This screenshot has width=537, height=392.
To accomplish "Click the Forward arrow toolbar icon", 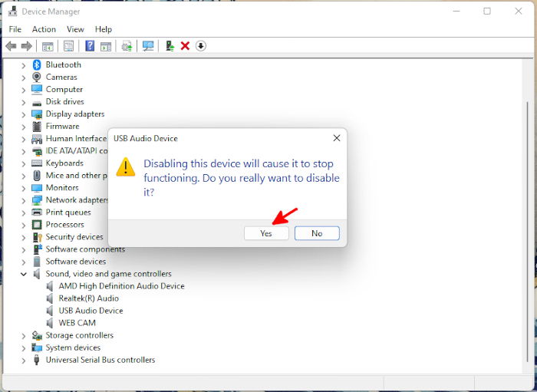I will coord(26,46).
